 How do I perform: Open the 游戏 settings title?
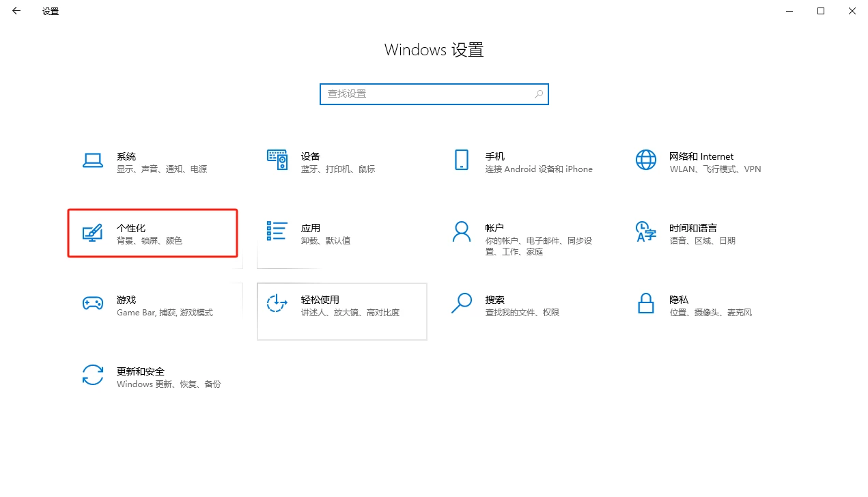pos(126,300)
